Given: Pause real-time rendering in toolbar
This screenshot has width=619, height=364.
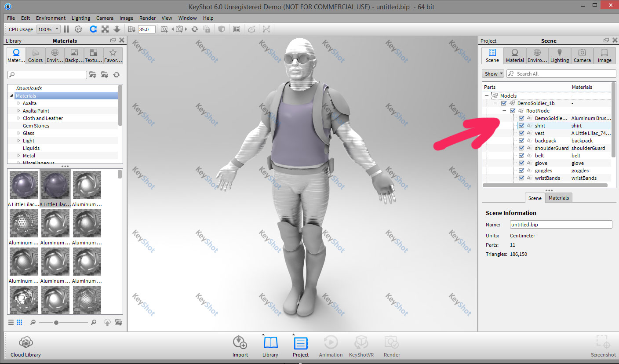Looking at the screenshot, I should pos(66,29).
